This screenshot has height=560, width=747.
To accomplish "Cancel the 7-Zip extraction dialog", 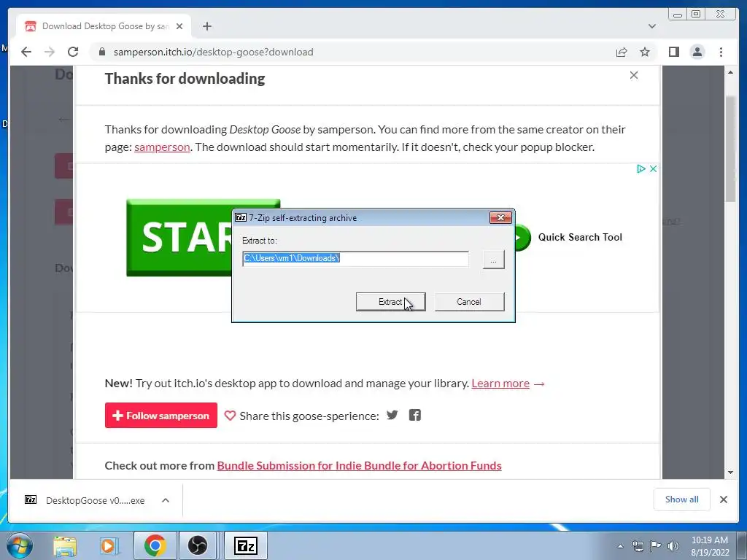I will [469, 302].
